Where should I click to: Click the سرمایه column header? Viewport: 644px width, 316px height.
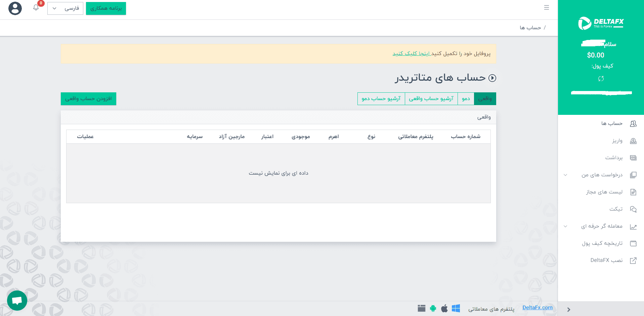tap(195, 137)
